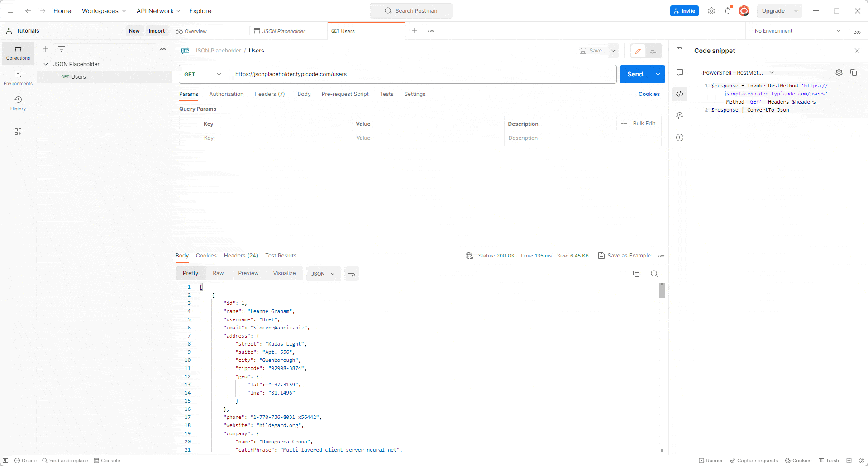Image resolution: width=868 pixels, height=466 pixels.
Task: Switch to edit mode with the pencil icon
Action: coord(638,51)
